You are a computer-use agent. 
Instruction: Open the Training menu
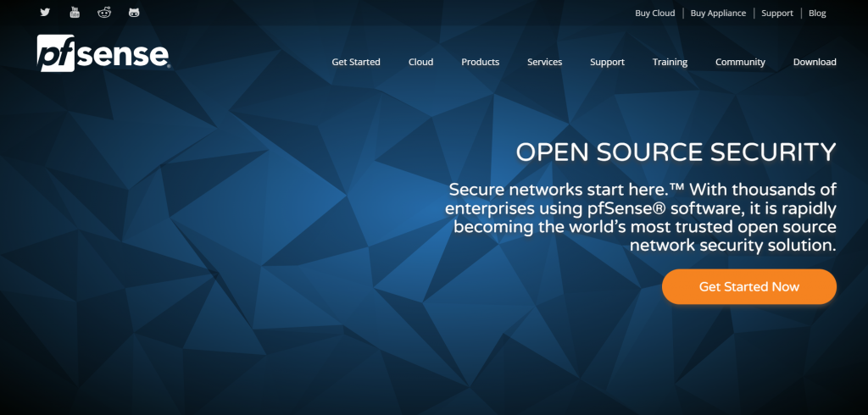[x=670, y=62]
